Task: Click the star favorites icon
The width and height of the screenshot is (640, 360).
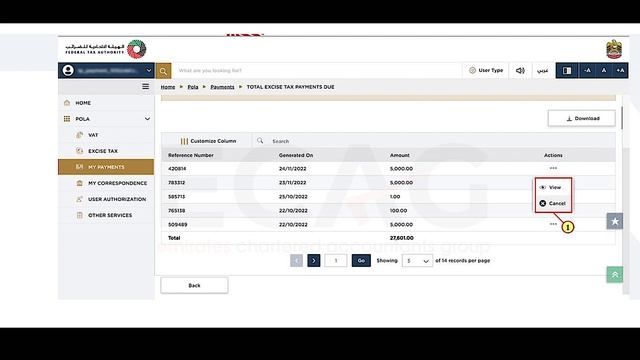Action: pyautogui.click(x=615, y=221)
